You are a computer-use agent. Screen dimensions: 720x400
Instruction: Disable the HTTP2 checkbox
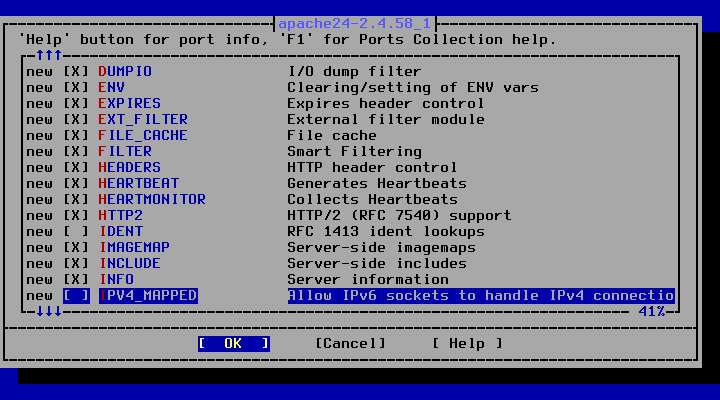tap(76, 215)
